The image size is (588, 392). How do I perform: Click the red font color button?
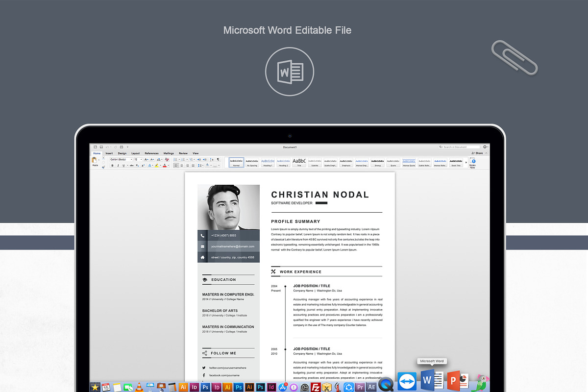(165, 166)
